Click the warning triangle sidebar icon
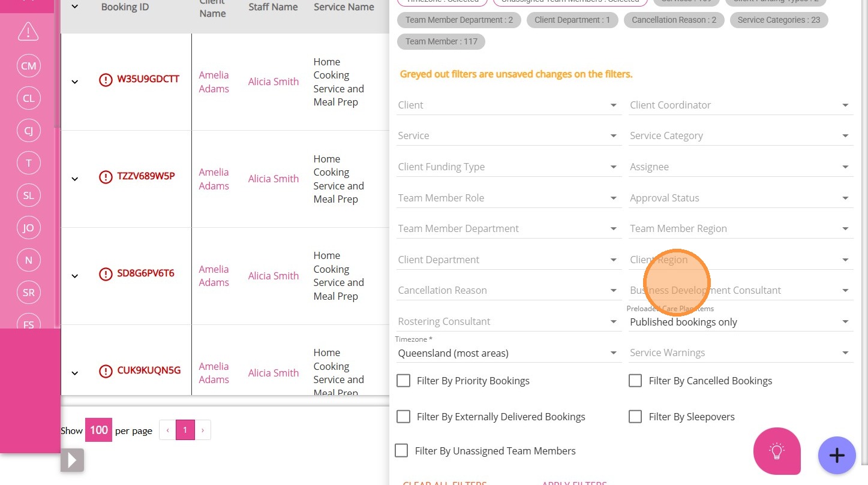Viewport: 868px width, 485px height. tap(28, 31)
